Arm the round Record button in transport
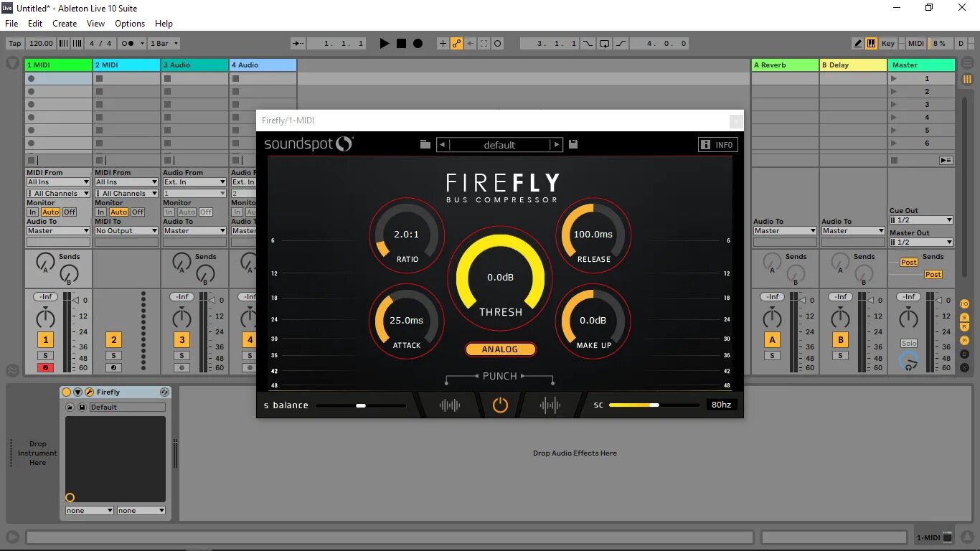The height and width of the screenshot is (551, 980). [x=418, y=44]
